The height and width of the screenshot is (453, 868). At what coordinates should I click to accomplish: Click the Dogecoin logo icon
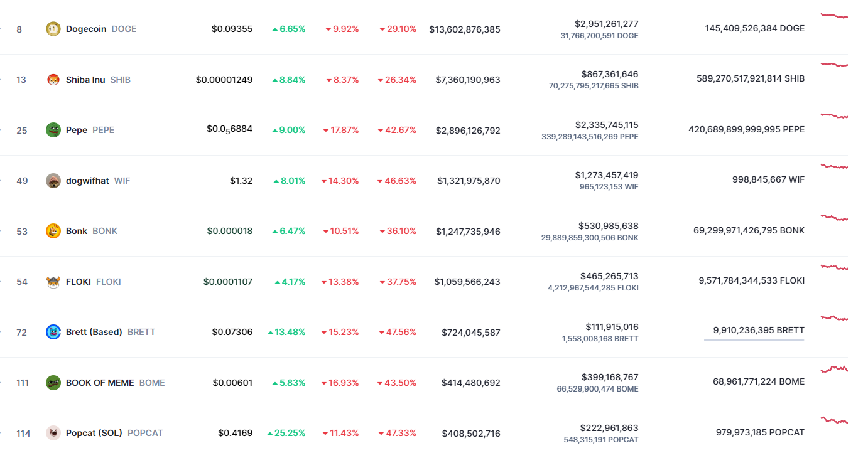[x=53, y=29]
